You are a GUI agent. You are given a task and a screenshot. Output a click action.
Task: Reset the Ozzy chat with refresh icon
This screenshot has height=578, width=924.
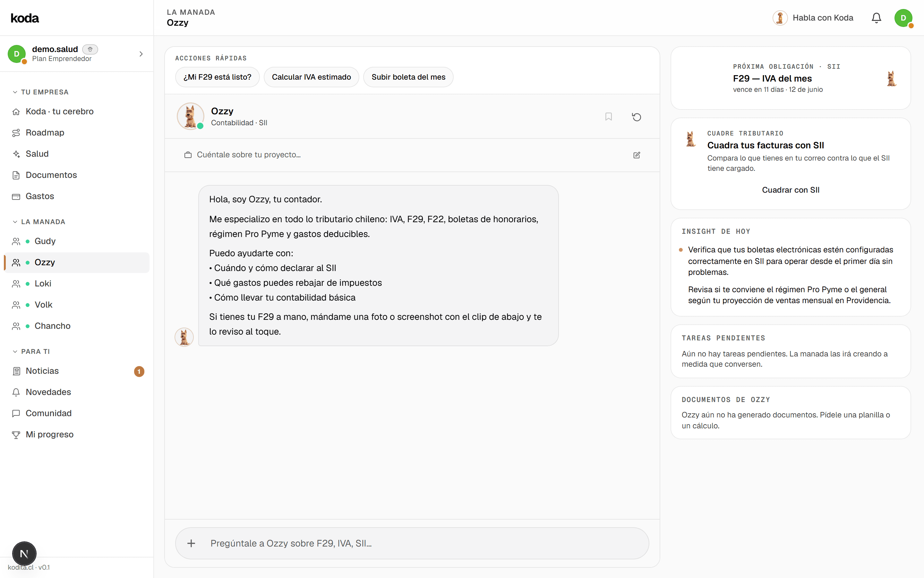[x=637, y=117]
